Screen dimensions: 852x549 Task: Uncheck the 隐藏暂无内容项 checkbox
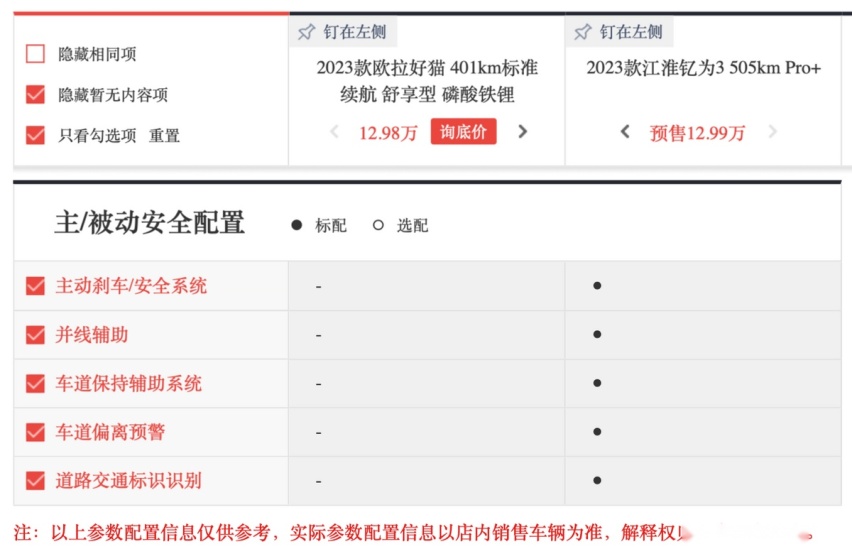(x=35, y=95)
